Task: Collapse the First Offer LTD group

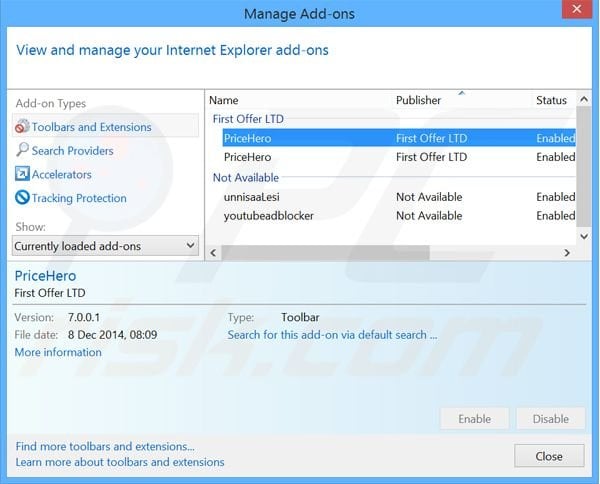Action: [248, 119]
